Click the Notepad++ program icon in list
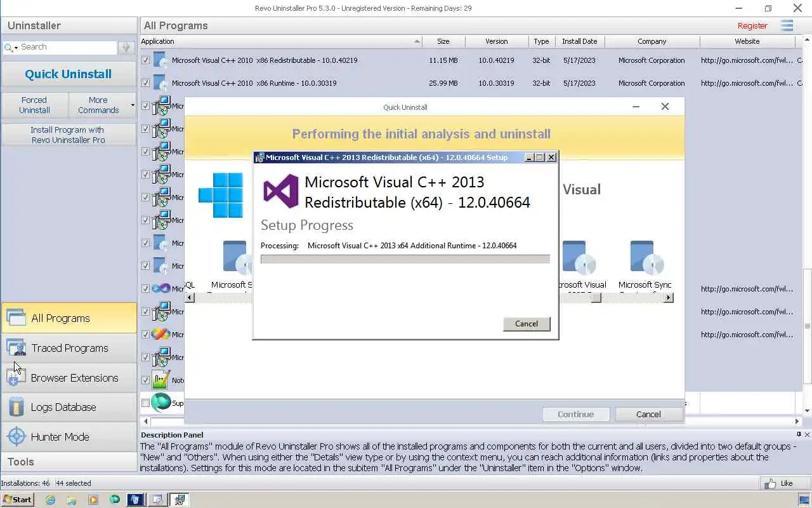Viewport: 812px width, 508px height. 161,380
